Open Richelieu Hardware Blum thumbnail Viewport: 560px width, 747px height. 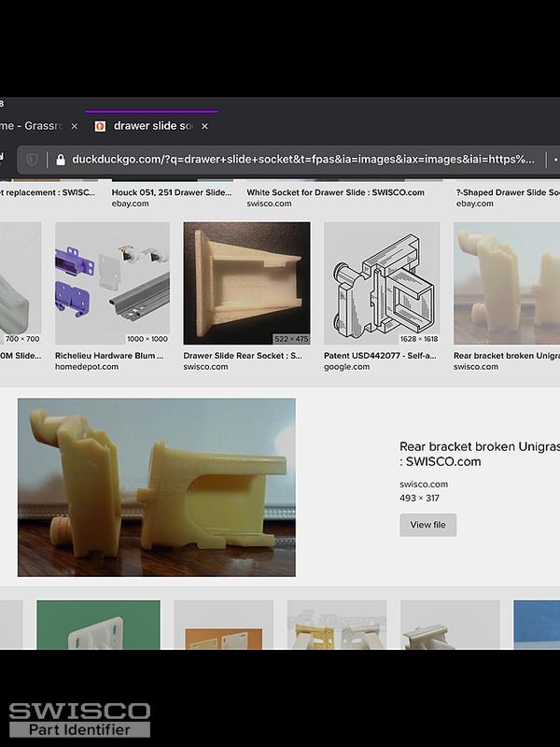[112, 283]
